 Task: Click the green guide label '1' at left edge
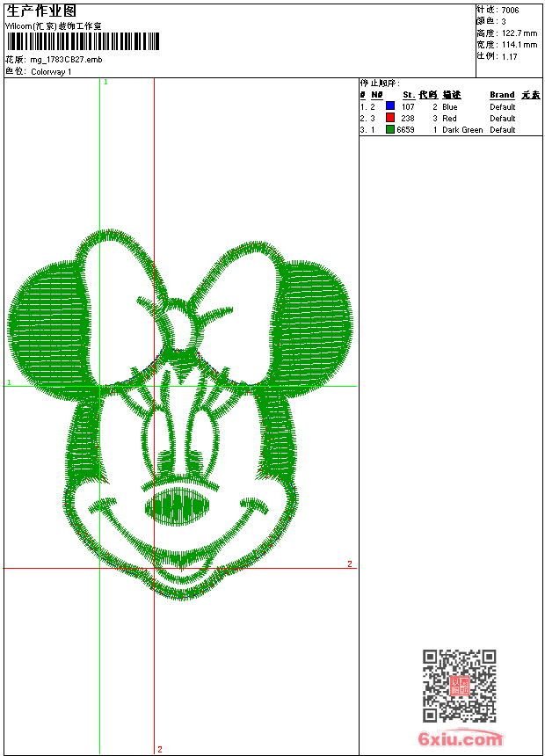point(9,382)
